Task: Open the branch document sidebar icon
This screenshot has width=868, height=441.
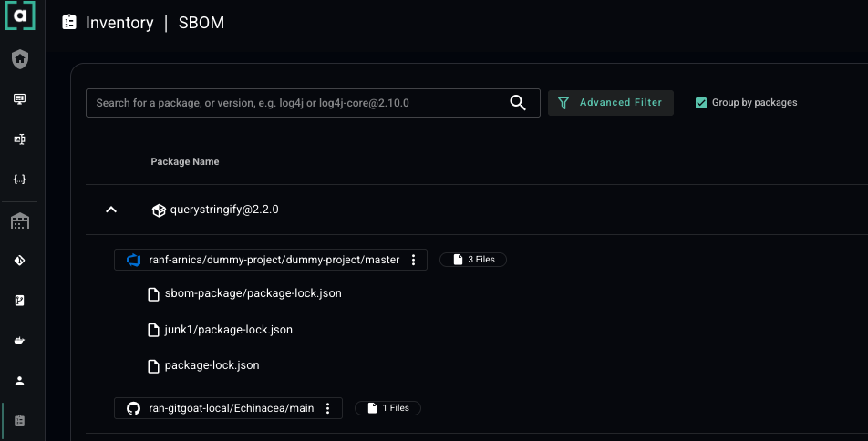Action: click(19, 301)
